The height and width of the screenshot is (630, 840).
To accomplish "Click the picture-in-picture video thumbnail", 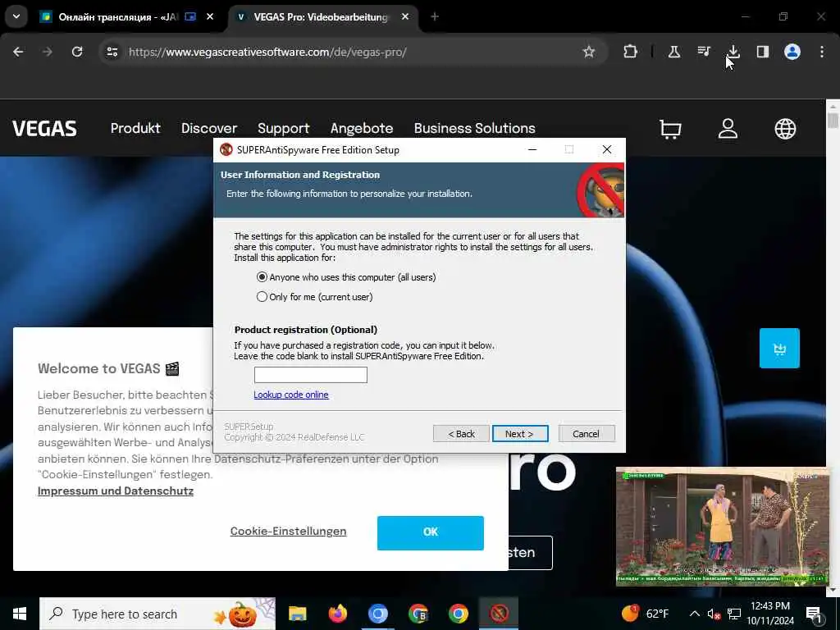I will pyautogui.click(x=722, y=527).
